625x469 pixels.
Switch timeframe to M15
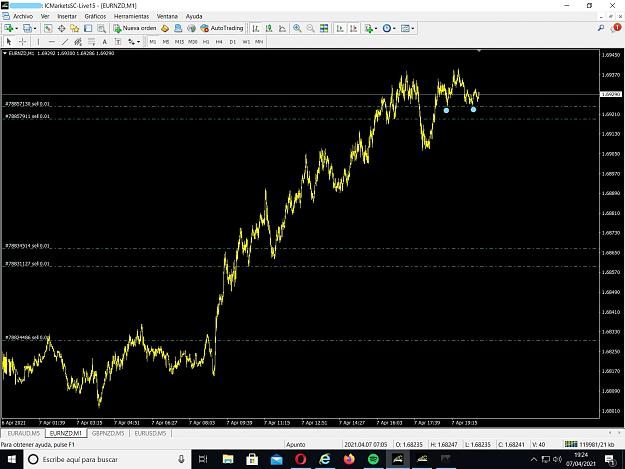pyautogui.click(x=179, y=41)
